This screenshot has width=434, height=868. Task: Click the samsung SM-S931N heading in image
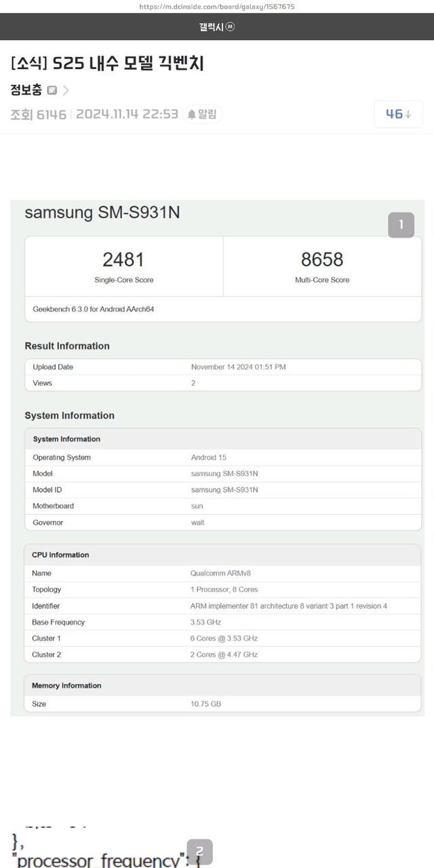click(x=102, y=212)
